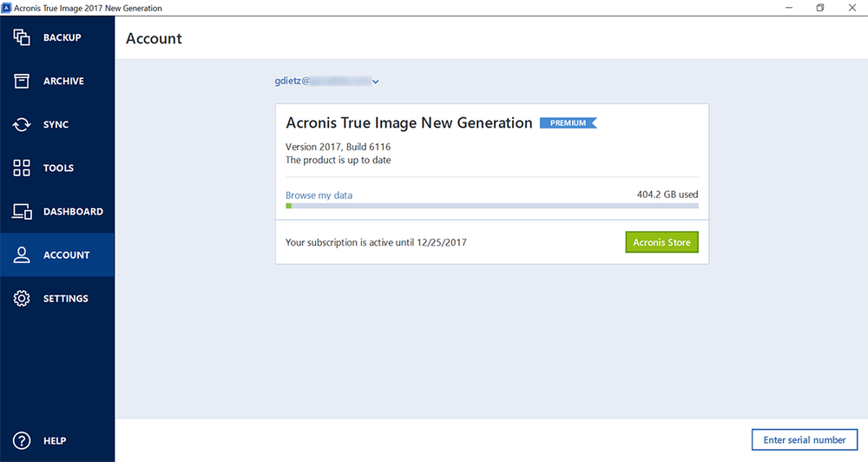The image size is (868, 462).
Task: Open the BACKUP section label
Action: (62, 37)
